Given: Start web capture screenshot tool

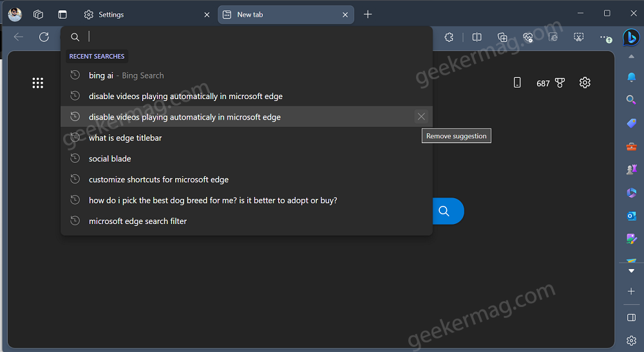Looking at the screenshot, I should coord(579,37).
